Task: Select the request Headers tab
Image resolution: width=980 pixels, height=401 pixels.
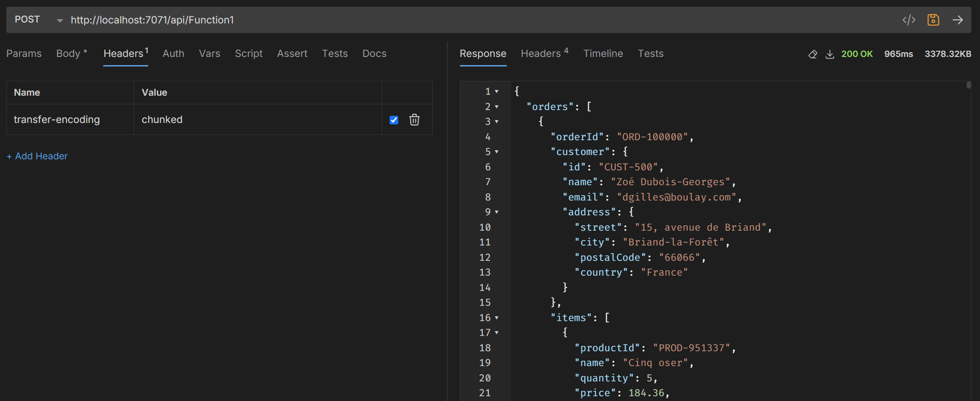Action: [x=126, y=54]
